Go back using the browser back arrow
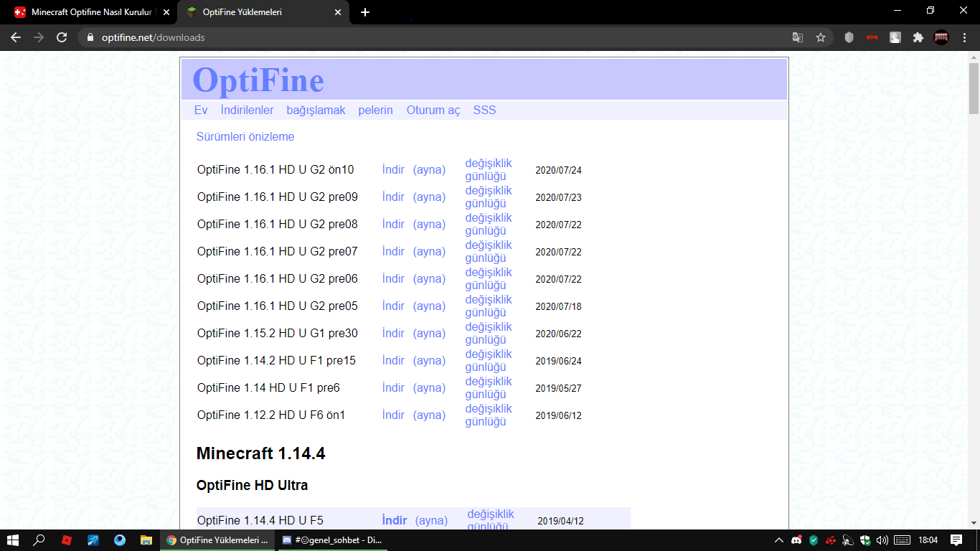This screenshot has height=551, width=980. click(16, 37)
